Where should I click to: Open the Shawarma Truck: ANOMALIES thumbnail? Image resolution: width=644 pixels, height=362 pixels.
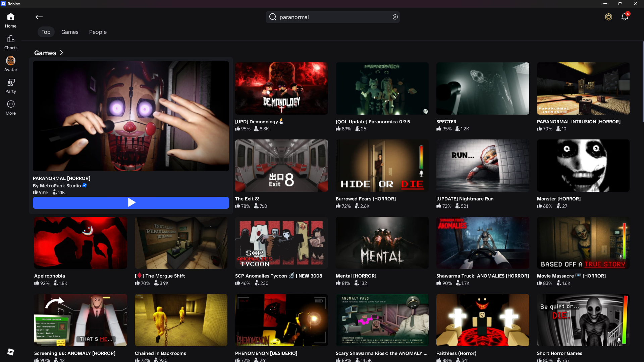[x=483, y=243]
